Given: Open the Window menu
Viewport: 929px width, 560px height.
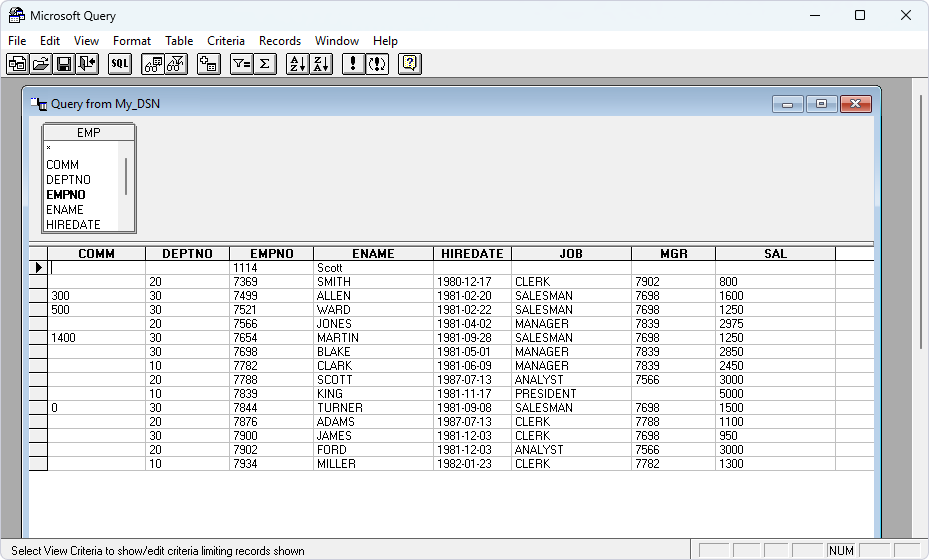Looking at the screenshot, I should coord(337,41).
